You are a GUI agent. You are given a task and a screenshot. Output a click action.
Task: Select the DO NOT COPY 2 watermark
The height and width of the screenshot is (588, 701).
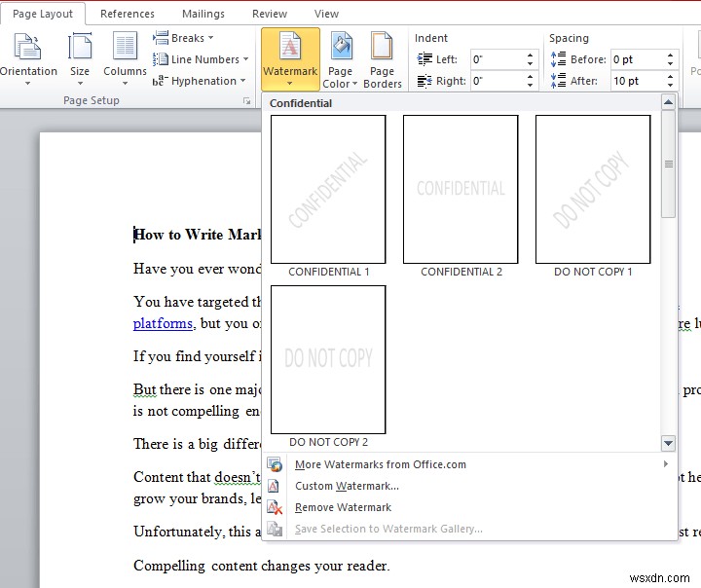[x=328, y=359]
